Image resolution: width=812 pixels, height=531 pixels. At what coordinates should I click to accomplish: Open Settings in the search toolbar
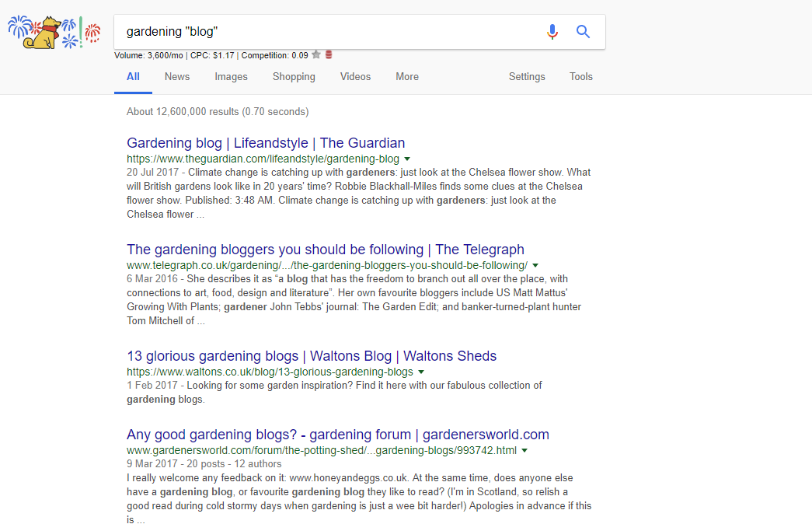527,77
